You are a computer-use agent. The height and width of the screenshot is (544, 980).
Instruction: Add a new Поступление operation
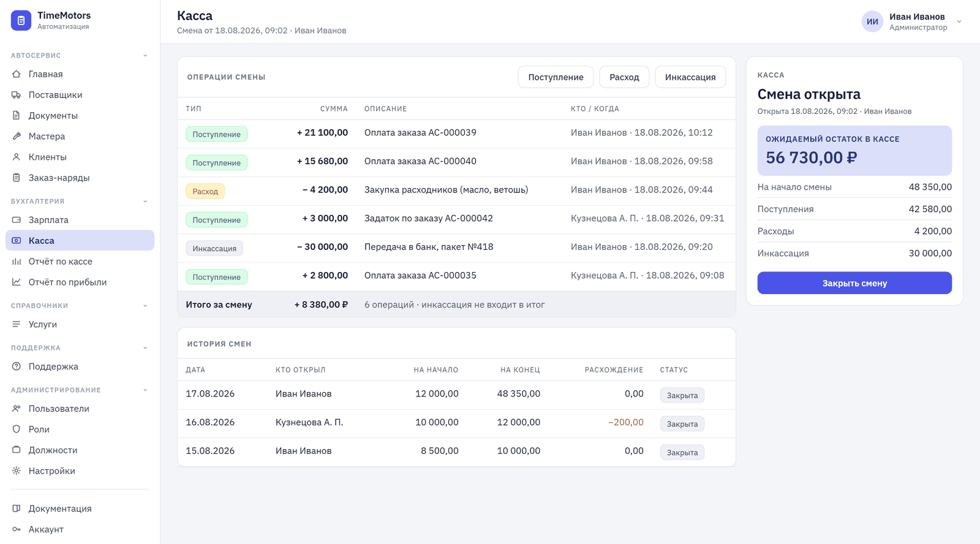pos(556,77)
